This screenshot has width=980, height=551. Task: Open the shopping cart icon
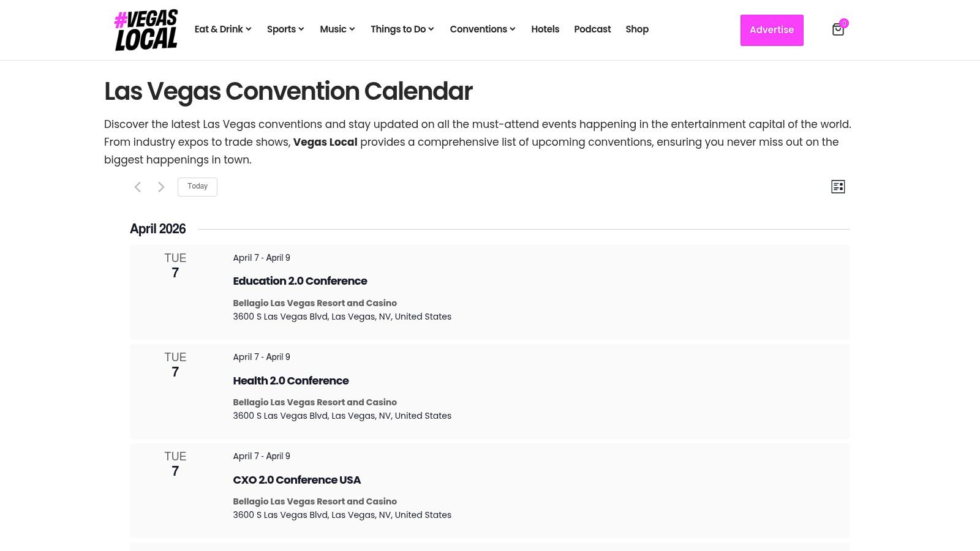pyautogui.click(x=838, y=29)
